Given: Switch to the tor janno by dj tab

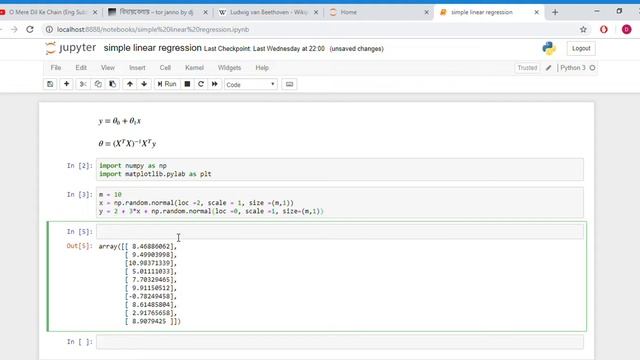Looking at the screenshot, I should pyautogui.click(x=156, y=12).
